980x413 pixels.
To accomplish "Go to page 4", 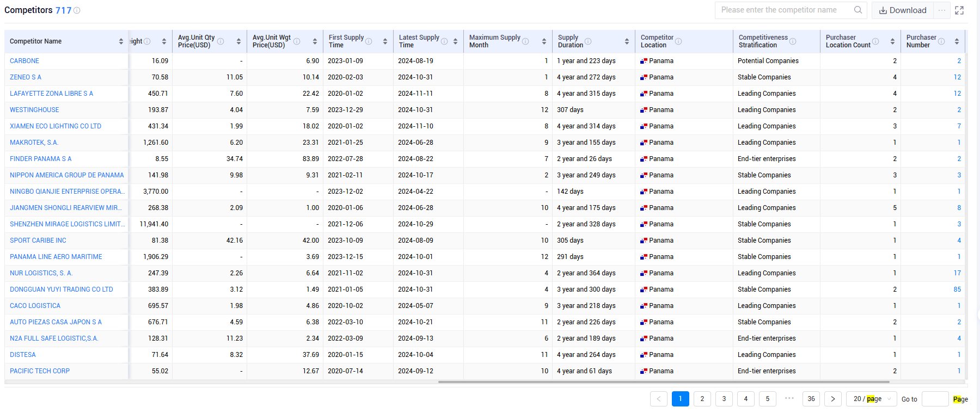I will pos(746,399).
